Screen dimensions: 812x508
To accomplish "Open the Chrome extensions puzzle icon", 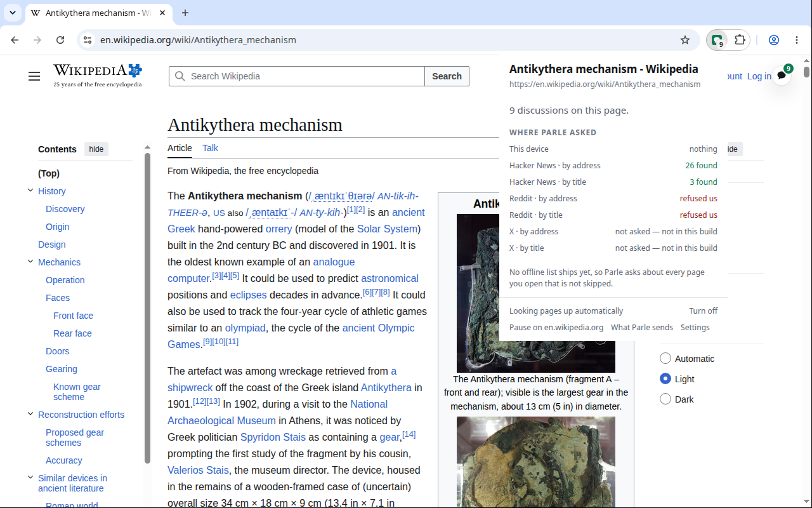I will point(740,40).
